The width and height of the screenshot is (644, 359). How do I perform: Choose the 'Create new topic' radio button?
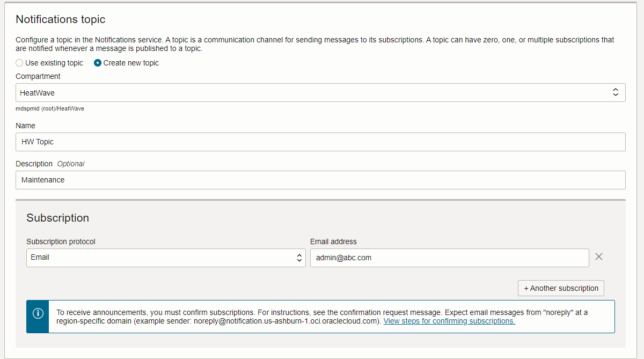98,63
